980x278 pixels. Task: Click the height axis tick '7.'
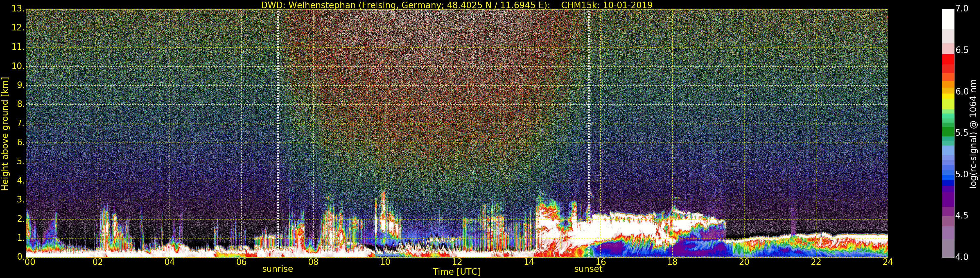(x=20, y=123)
